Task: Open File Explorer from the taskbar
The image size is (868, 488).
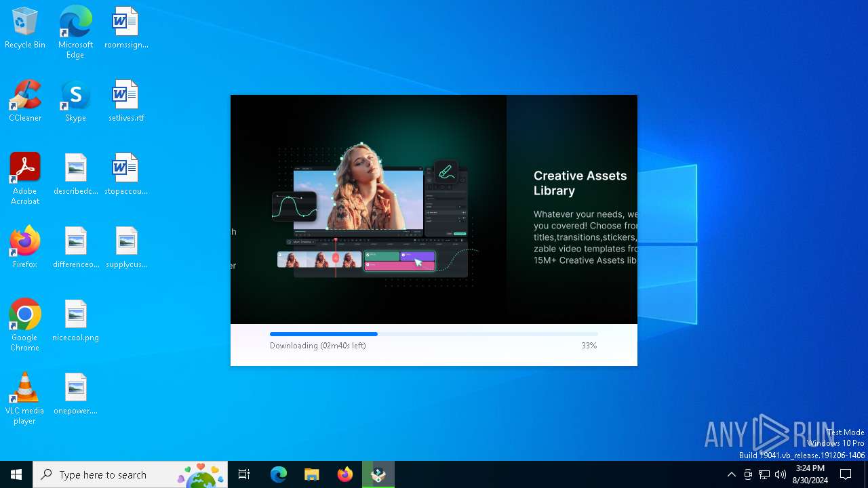Action: click(x=311, y=474)
